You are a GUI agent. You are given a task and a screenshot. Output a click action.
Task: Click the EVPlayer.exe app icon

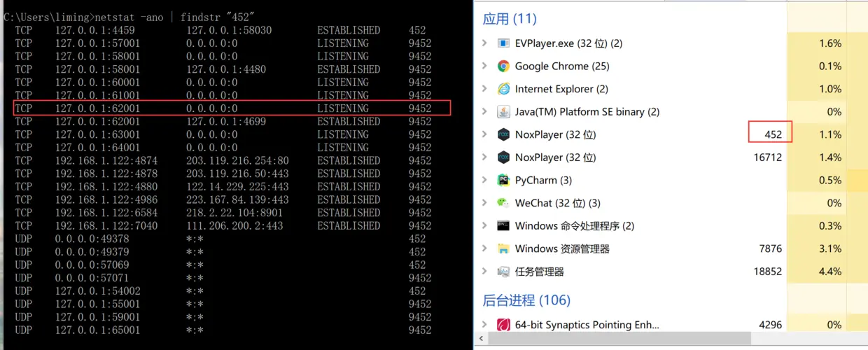(x=503, y=43)
